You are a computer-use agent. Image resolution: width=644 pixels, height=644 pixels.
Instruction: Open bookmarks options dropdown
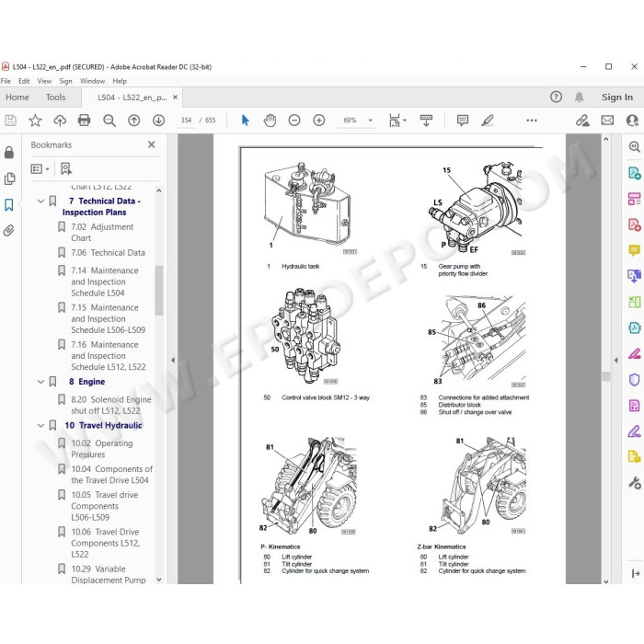[x=40, y=168]
